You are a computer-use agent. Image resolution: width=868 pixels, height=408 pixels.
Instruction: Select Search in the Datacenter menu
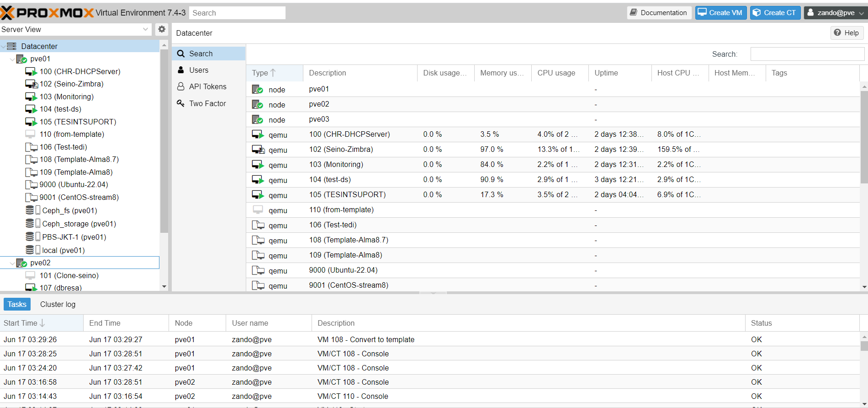tap(209, 54)
